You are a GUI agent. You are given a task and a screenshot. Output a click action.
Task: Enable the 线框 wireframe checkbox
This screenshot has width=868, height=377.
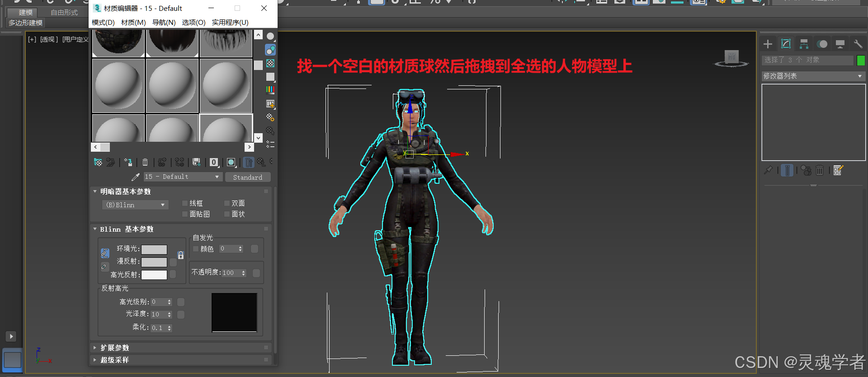click(x=184, y=203)
